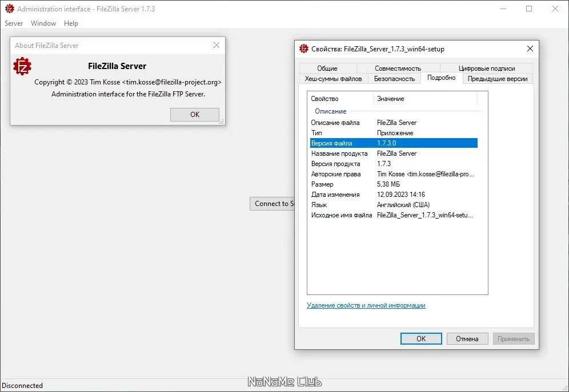569x392 pixels.
Task: Maximize the Administration interface window
Action: point(529,9)
